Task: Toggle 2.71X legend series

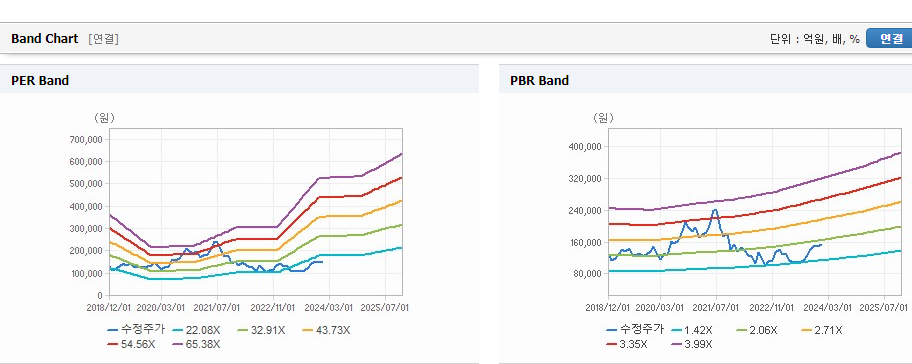Action: pos(821,330)
